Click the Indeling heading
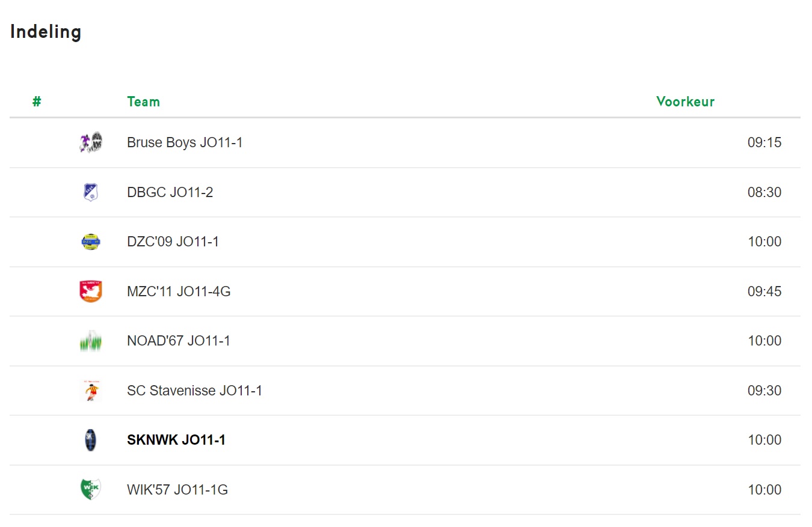 pyautogui.click(x=46, y=32)
